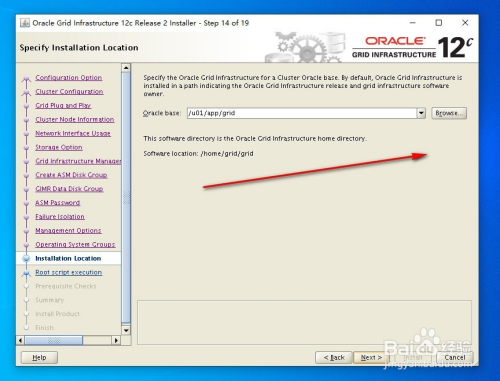This screenshot has height=381, width=500.
Task: Open Operating System Groups step
Action: 75,244
